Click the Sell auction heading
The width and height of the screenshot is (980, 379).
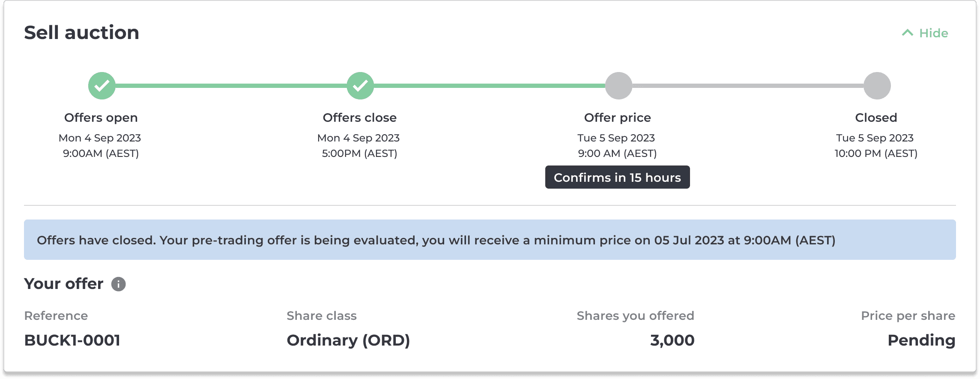[x=81, y=33]
